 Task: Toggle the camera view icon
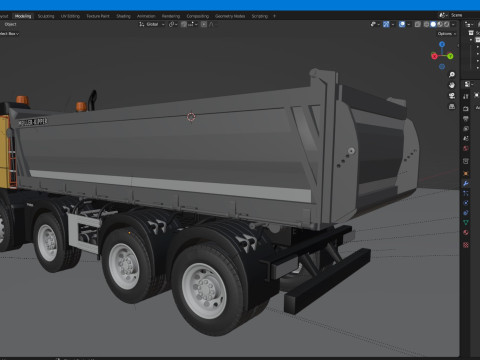(452, 96)
